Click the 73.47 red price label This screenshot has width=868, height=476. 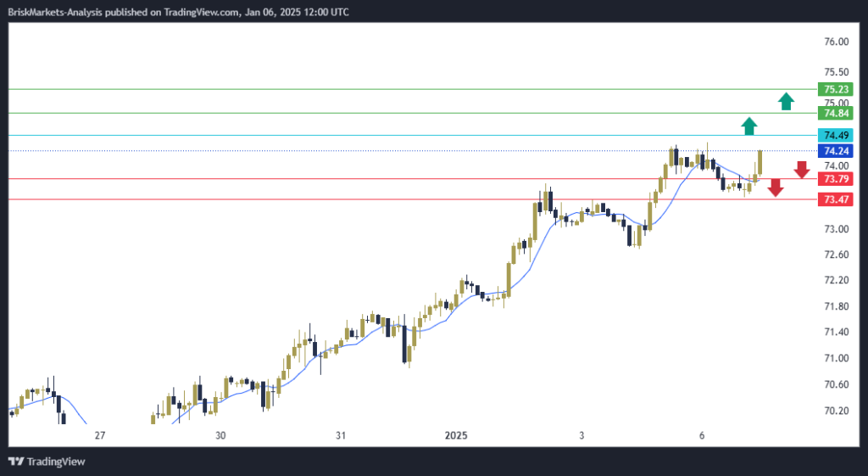tap(835, 199)
